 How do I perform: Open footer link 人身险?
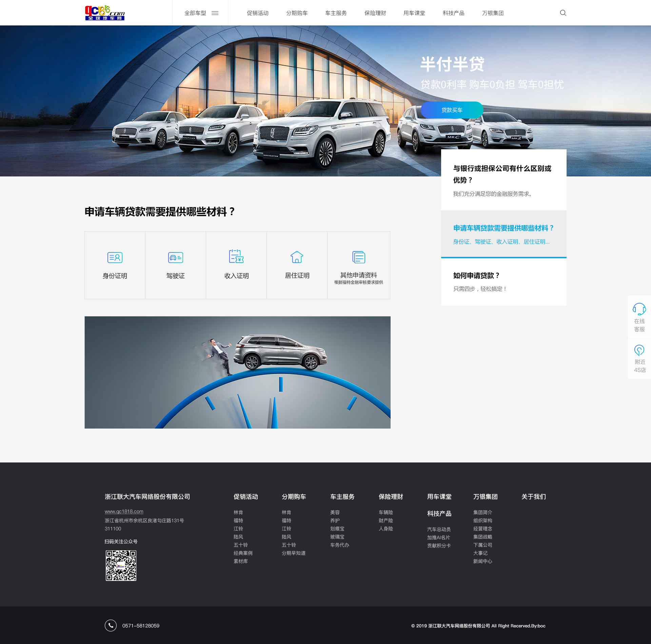(x=386, y=529)
